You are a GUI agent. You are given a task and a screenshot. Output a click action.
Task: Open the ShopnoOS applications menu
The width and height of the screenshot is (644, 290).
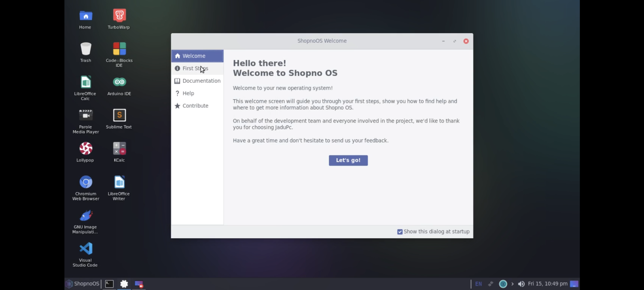click(83, 284)
